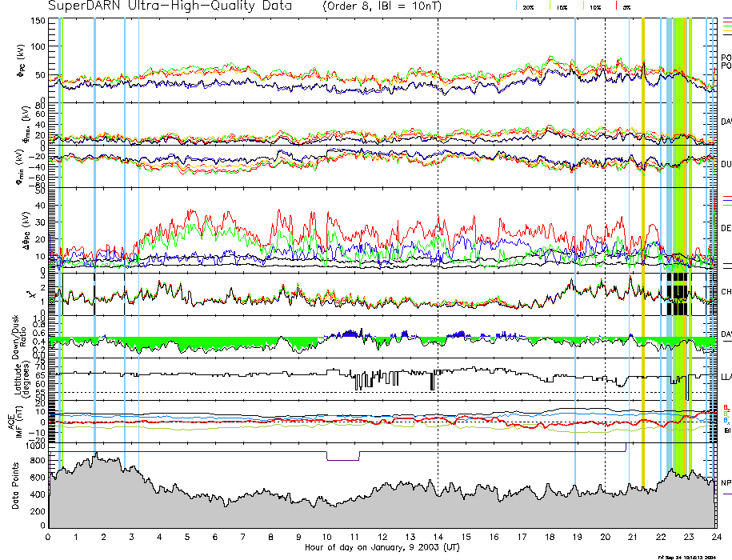Click the purple step dip near hour 10
Image resolution: width=732 pixels, height=560 pixels.
(x=343, y=459)
